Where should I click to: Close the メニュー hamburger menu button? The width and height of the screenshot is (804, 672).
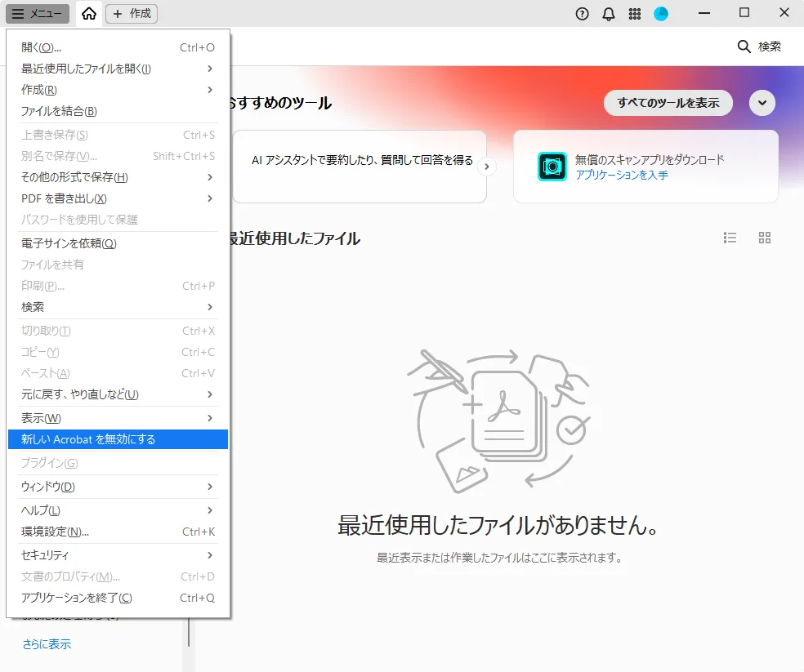click(38, 14)
